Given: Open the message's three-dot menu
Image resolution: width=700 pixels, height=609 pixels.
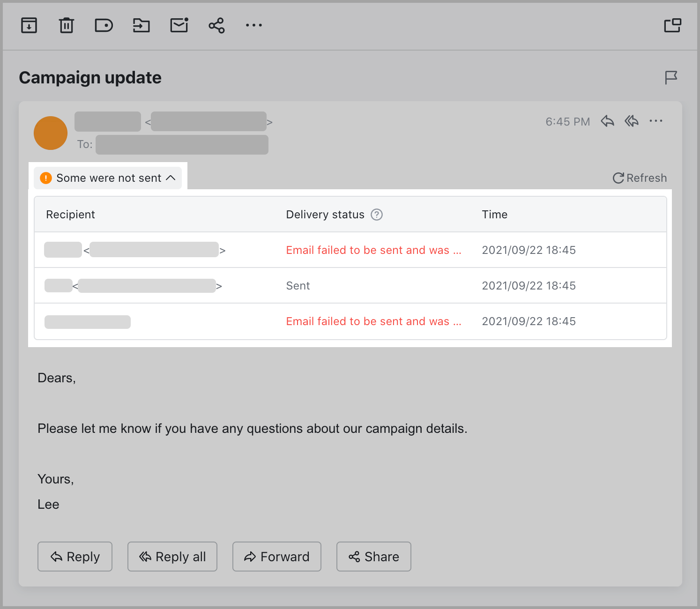Looking at the screenshot, I should [656, 121].
